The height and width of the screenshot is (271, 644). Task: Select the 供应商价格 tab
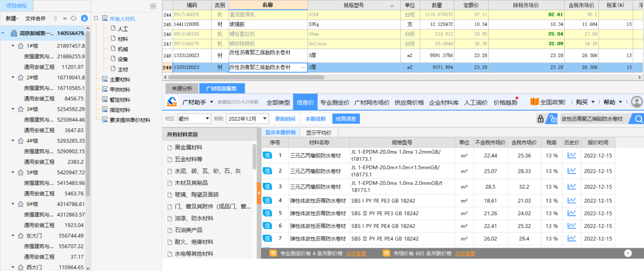pyautogui.click(x=409, y=102)
